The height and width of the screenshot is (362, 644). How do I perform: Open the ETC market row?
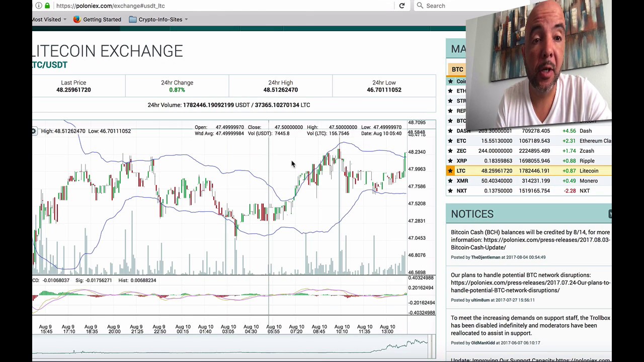(528, 141)
